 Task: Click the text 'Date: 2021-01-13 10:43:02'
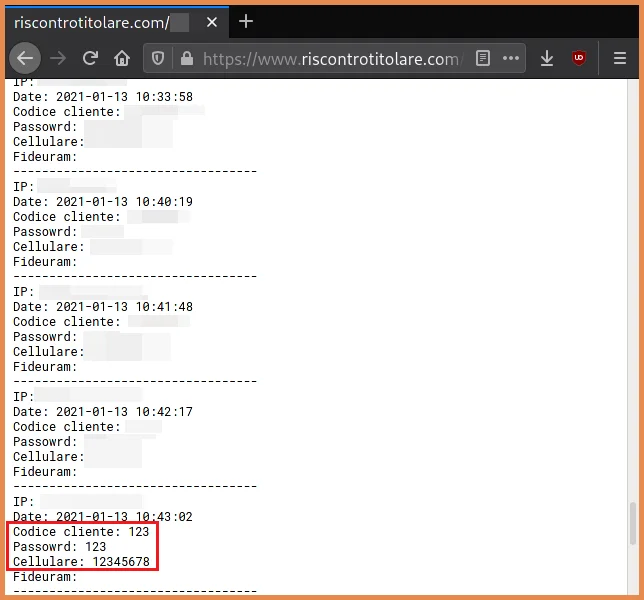coord(103,517)
